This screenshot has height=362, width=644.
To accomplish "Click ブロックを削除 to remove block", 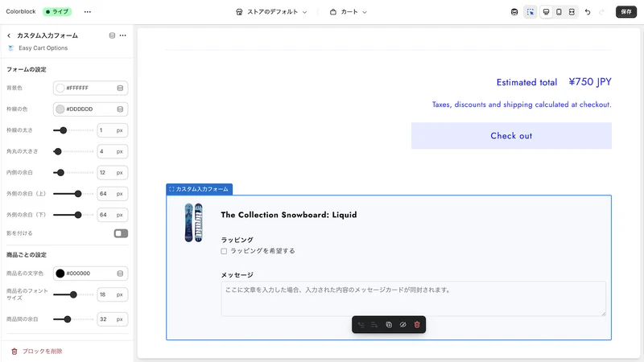I will 43,352.
